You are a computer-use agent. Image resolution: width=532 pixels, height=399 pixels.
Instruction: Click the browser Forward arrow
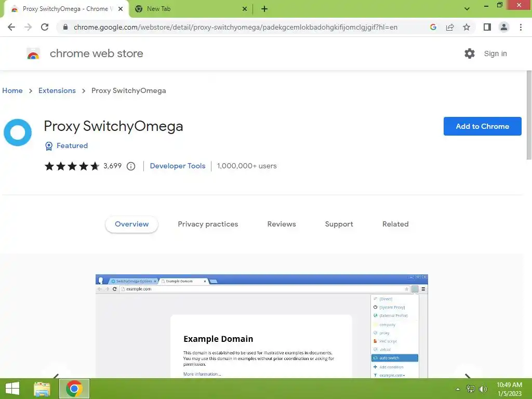point(28,27)
